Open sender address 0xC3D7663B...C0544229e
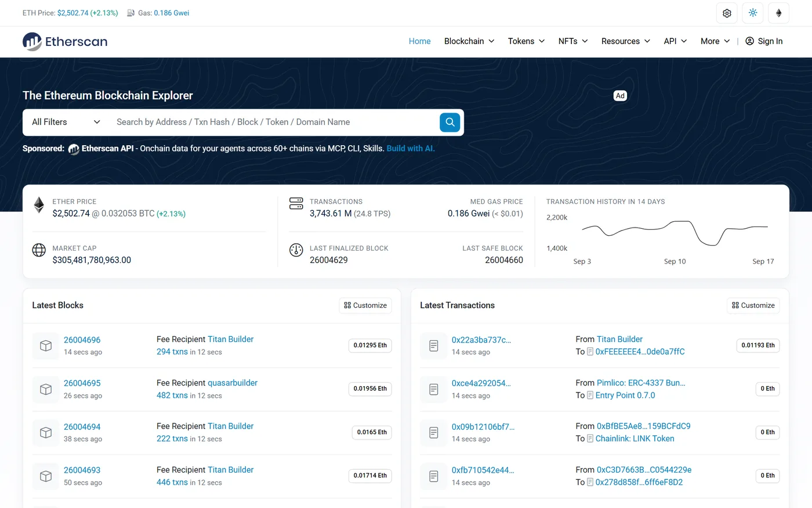Image resolution: width=812 pixels, height=508 pixels. click(x=644, y=470)
